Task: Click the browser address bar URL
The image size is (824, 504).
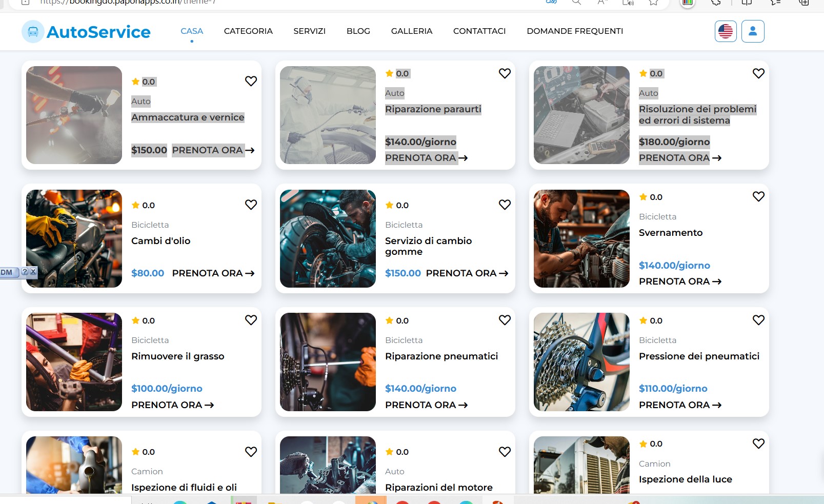Action: 128,3
